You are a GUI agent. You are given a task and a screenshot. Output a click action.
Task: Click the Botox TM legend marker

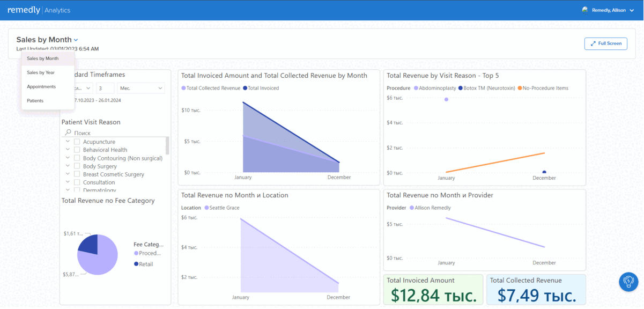click(461, 88)
